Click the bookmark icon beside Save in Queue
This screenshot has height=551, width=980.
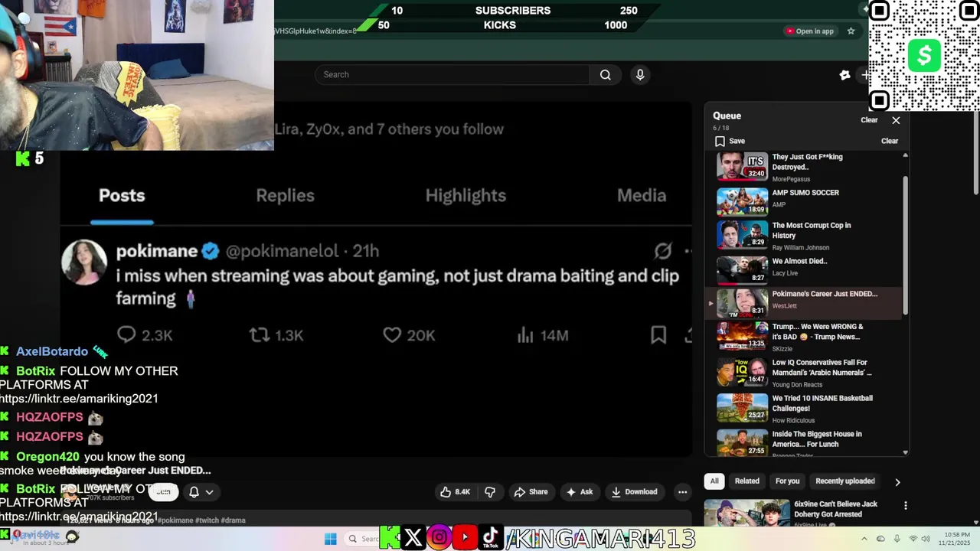720,141
